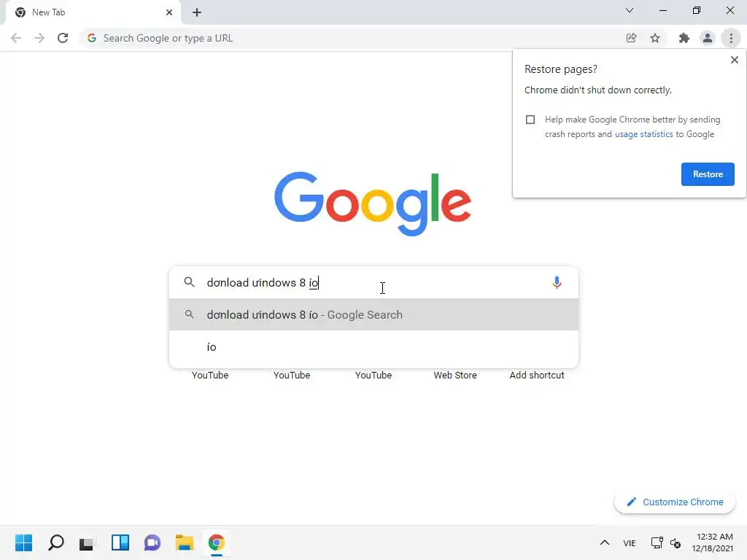Close the New Tab tab
Image resolution: width=747 pixels, height=560 pixels.
click(x=169, y=12)
